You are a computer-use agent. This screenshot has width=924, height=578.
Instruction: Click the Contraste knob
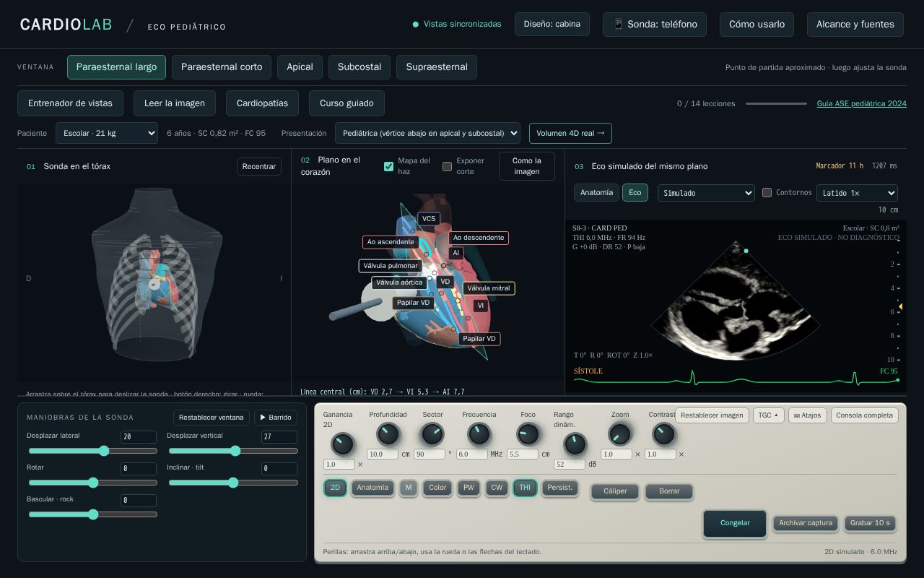click(663, 434)
